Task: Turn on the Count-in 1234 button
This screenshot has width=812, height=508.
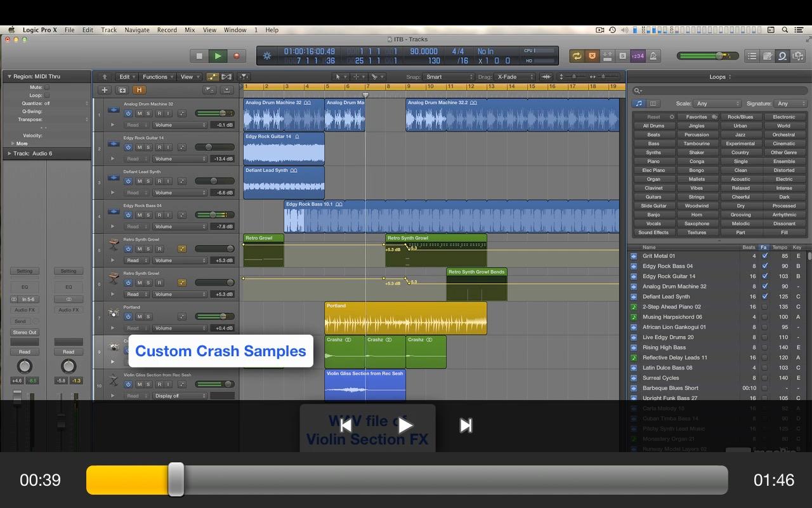Action: 638,56
